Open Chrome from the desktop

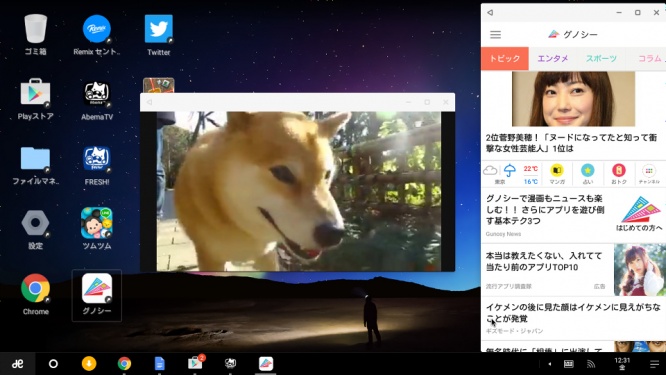[x=35, y=288]
